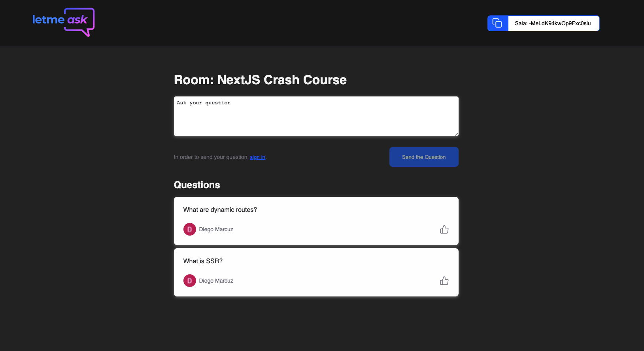Click the avatar on the SSR question
The height and width of the screenshot is (351, 644).
point(190,281)
